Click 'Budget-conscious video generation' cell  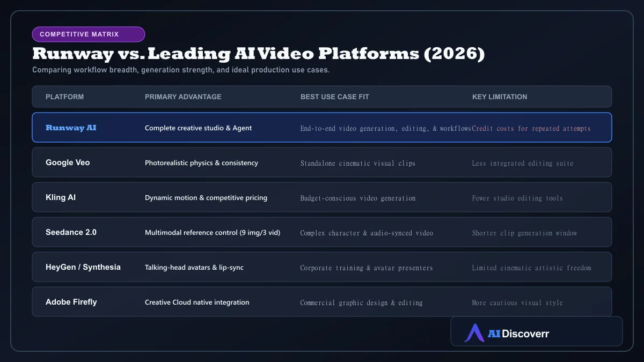click(358, 198)
